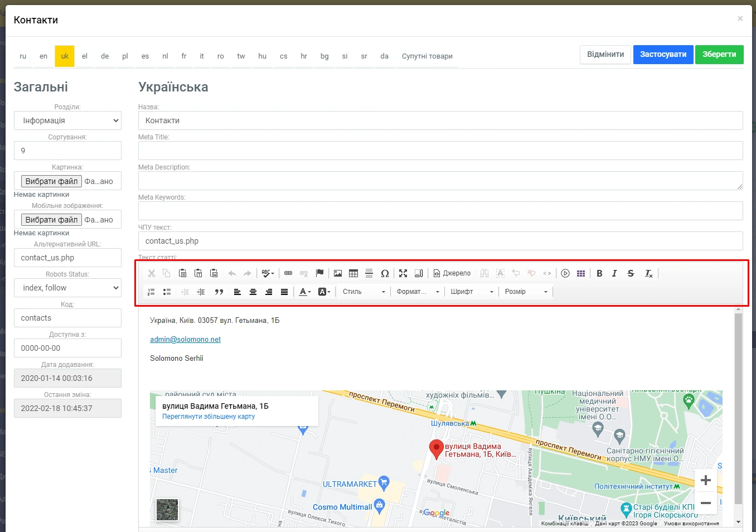Switch to the en language tab
Viewport: 756px width, 532px height.
[x=43, y=56]
